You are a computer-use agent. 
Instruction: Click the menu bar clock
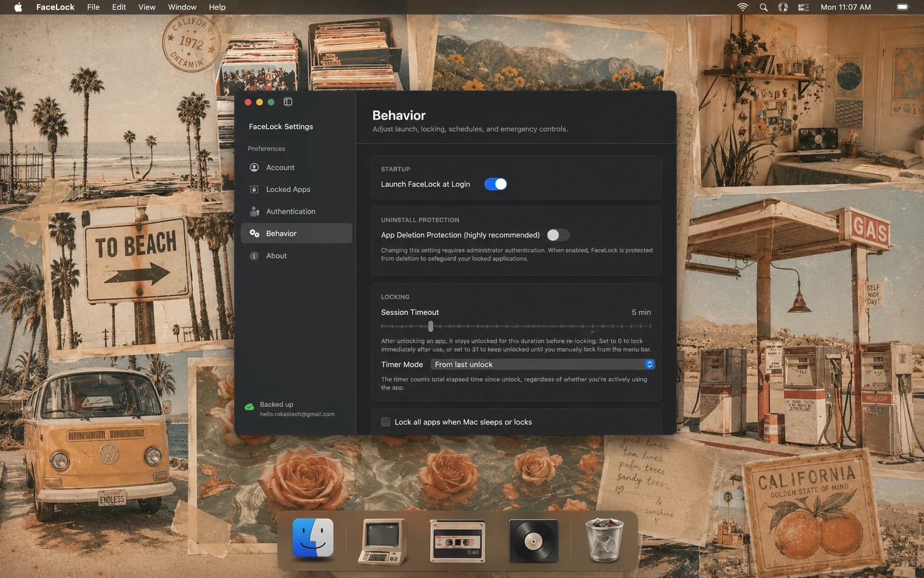[845, 7]
